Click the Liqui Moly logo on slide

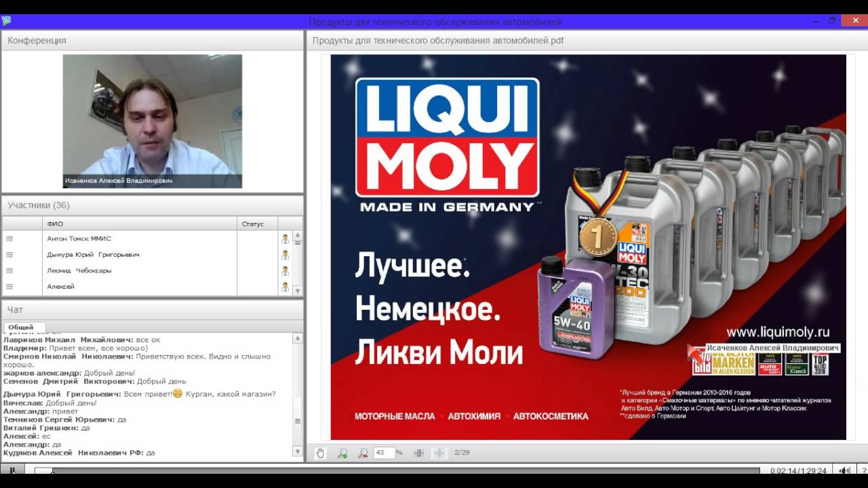pos(448,138)
